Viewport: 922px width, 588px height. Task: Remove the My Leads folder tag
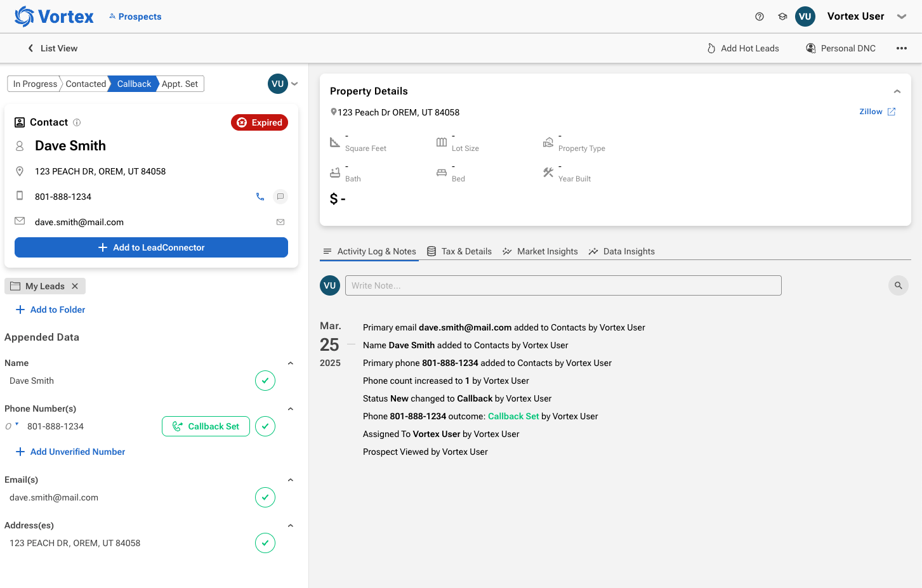coord(75,286)
